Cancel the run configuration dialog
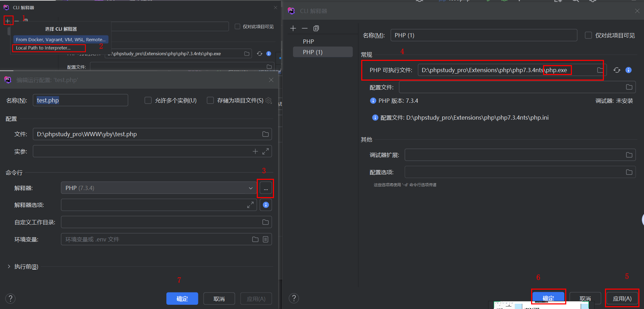 [x=219, y=298]
